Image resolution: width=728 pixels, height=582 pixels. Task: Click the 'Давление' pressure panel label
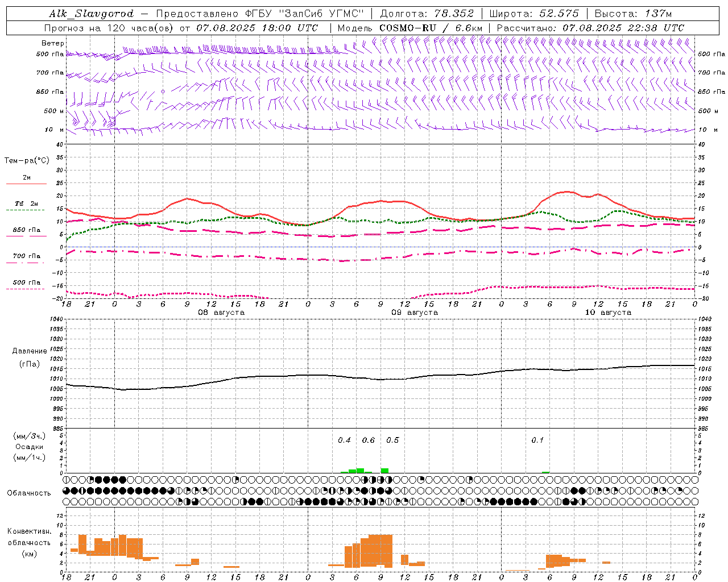pyautogui.click(x=30, y=351)
